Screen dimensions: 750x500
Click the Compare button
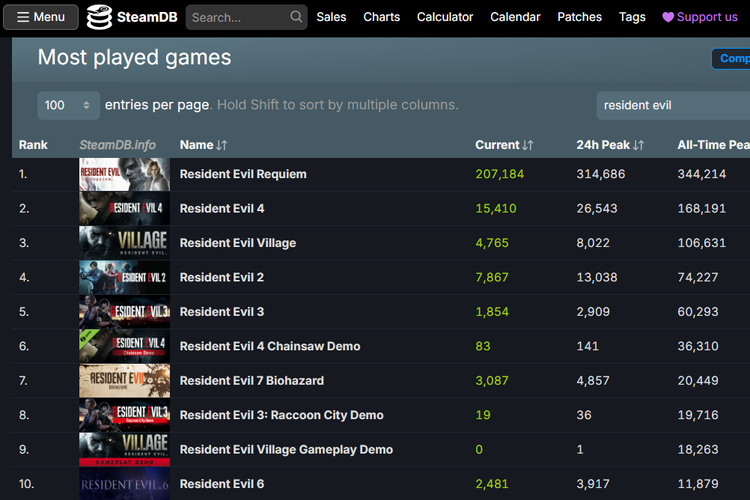pyautogui.click(x=731, y=58)
